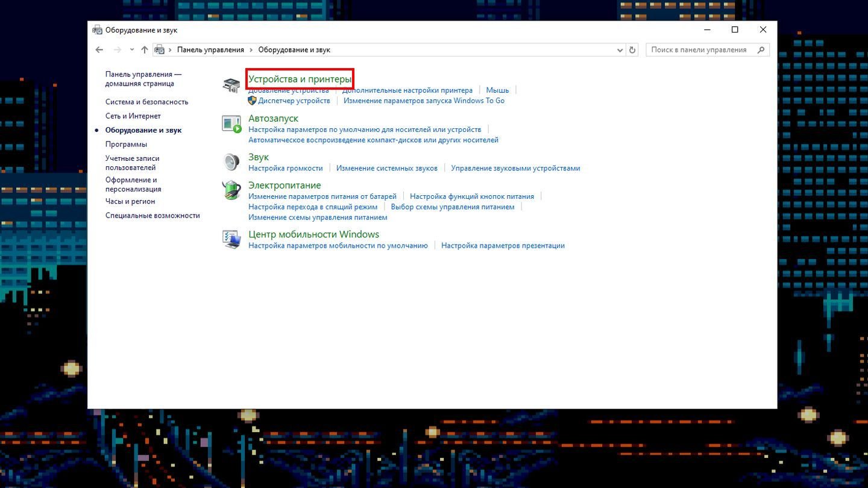Click Изменение параметров питания от батарей
Viewport: 868px width, 488px height.
coord(322,196)
